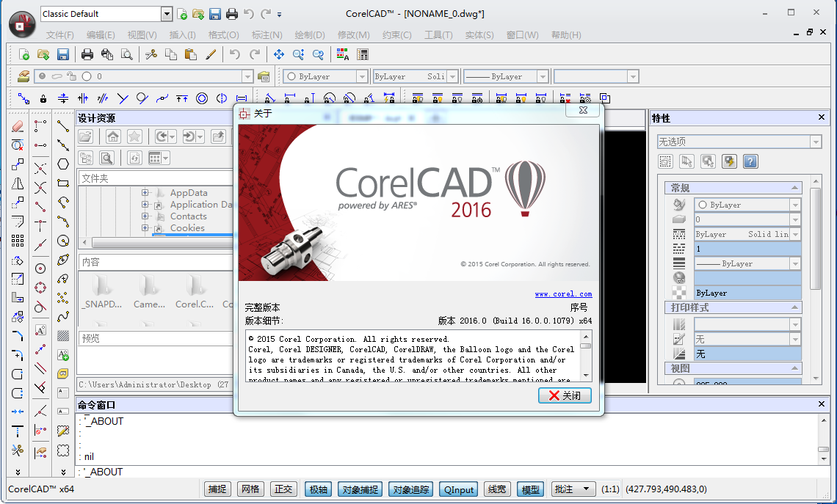Open the 文件(F) menu
The width and height of the screenshot is (837, 504).
(x=59, y=35)
